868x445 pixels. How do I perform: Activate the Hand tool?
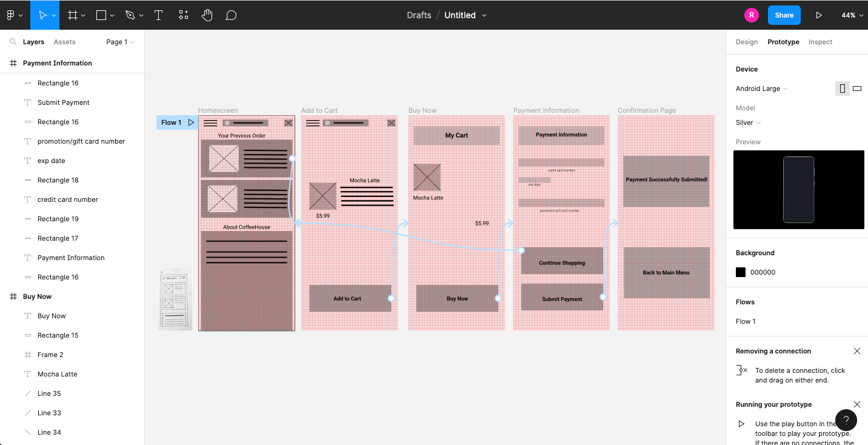(x=207, y=15)
